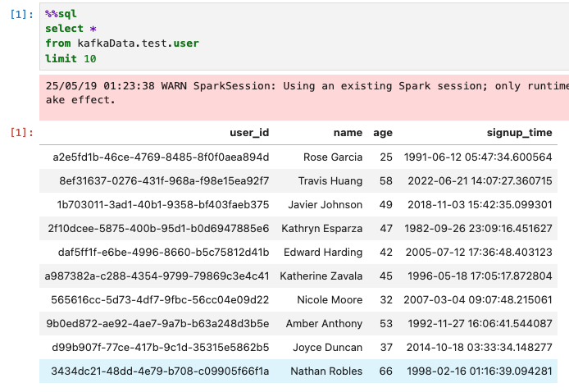
Task: Click age 32 in Nicole Moore row
Action: pyautogui.click(x=386, y=299)
